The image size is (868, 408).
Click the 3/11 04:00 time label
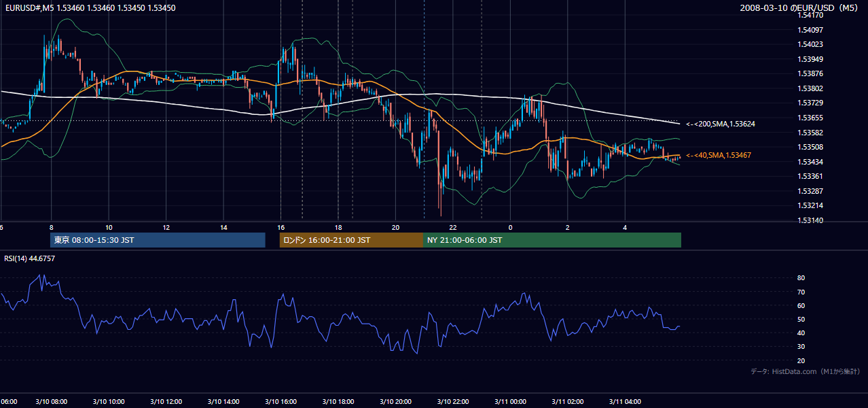click(626, 402)
